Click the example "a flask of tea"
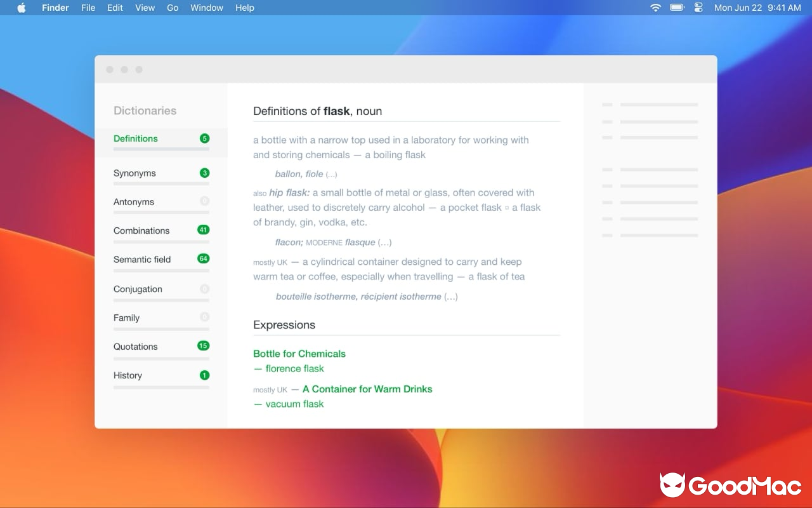 pyautogui.click(x=497, y=276)
